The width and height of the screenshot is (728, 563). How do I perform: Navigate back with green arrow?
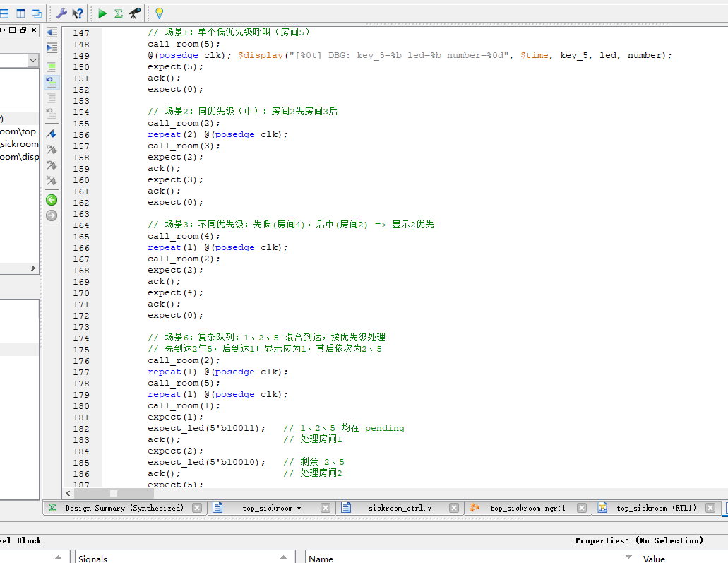tap(52, 200)
